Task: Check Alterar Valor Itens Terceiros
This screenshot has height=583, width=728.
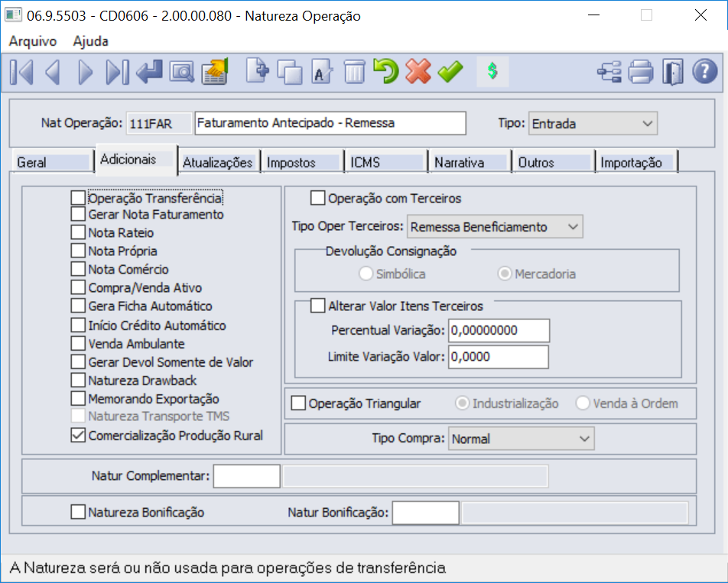Action: 317,306
